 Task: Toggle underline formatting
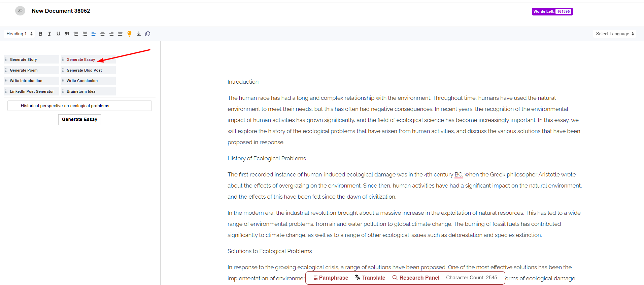(58, 34)
